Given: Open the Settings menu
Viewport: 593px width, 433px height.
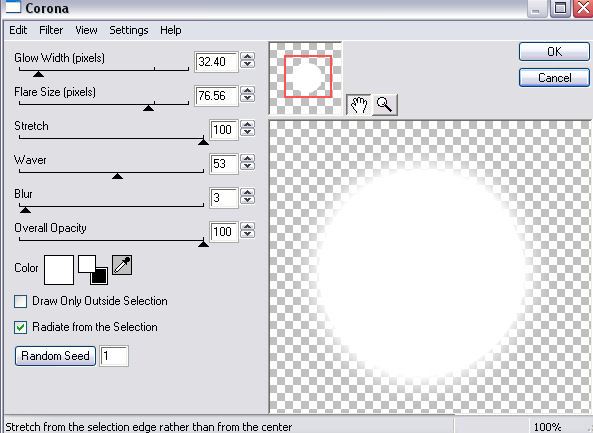Looking at the screenshot, I should pos(129,30).
